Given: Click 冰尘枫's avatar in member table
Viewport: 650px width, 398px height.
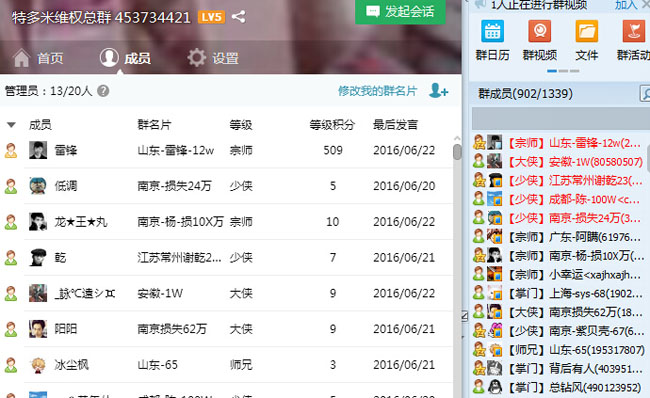Looking at the screenshot, I should tap(38, 365).
